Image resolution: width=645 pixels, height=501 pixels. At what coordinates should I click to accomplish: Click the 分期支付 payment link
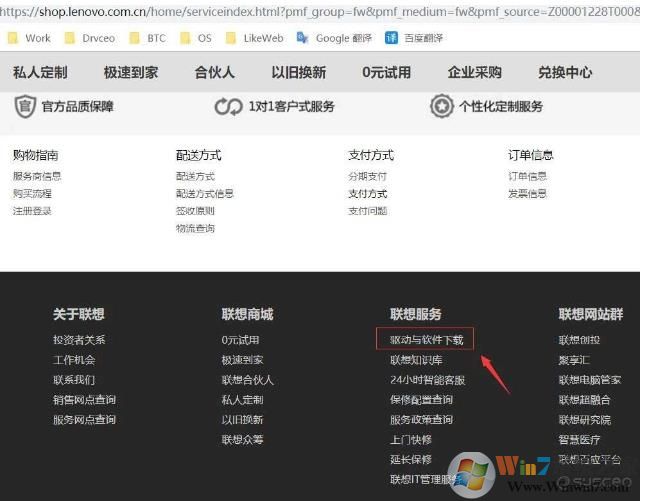click(367, 176)
